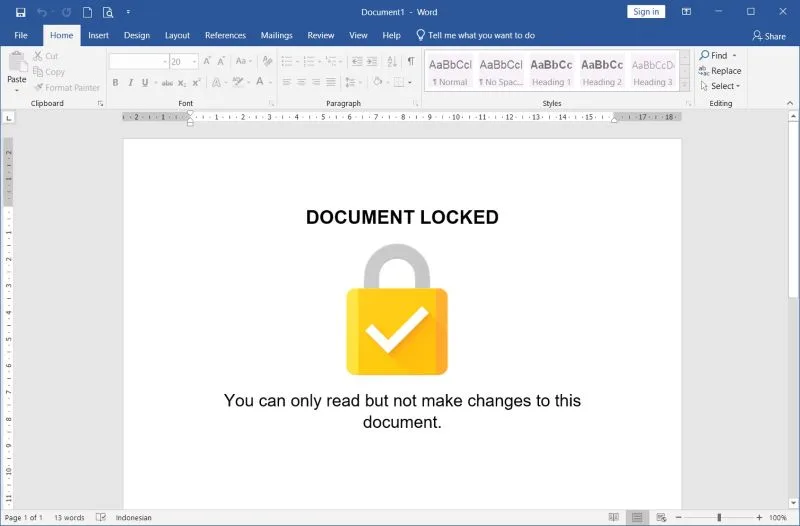
Task: Toggle Strikethrough formatting
Action: 167,83
